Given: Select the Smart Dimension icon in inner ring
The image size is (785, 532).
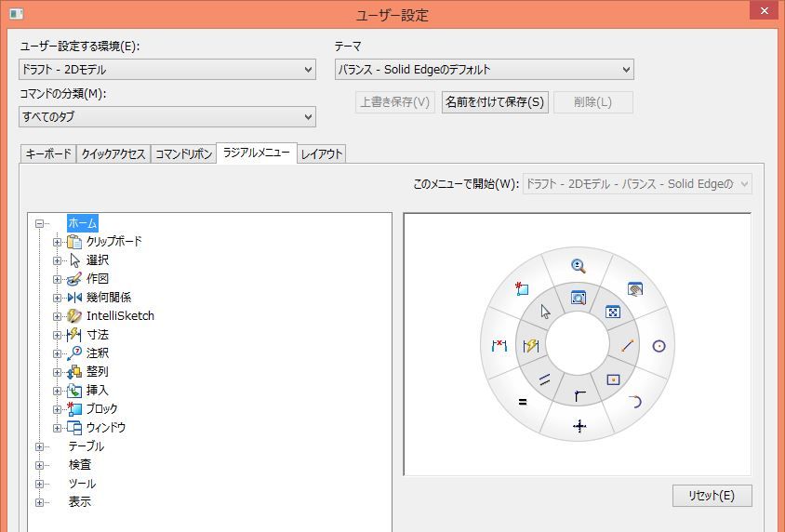Looking at the screenshot, I should click(x=531, y=346).
